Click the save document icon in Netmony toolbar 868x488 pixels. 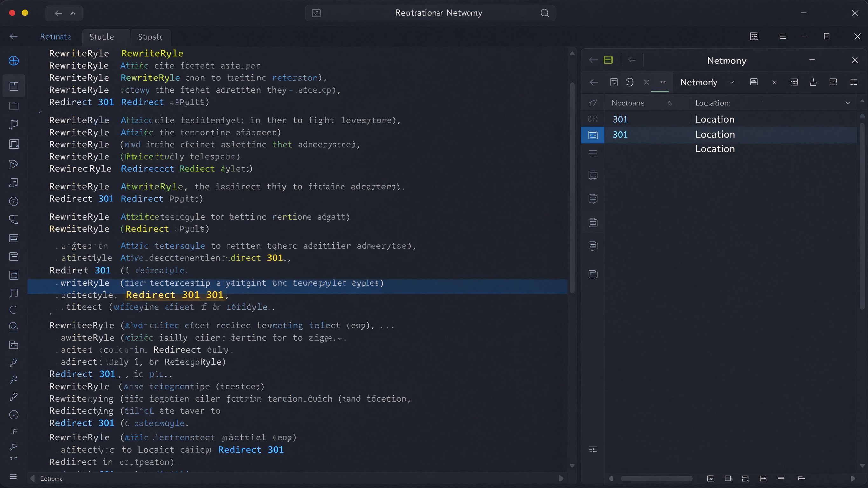(x=614, y=82)
